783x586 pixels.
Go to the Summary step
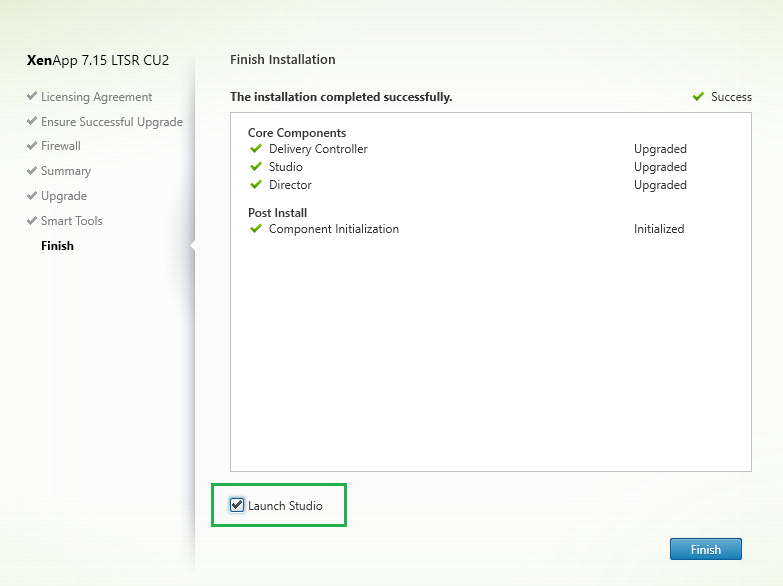(65, 171)
